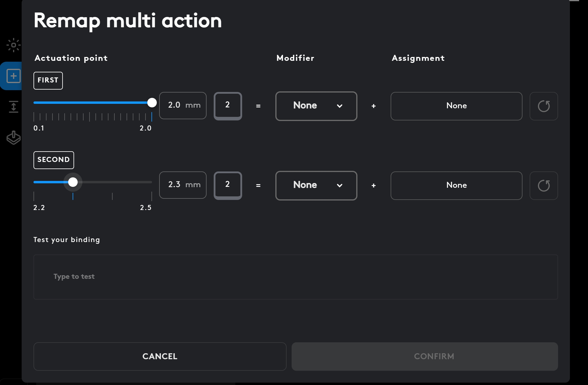
Task: Click the first actuation slider handle
Action: [x=152, y=103]
